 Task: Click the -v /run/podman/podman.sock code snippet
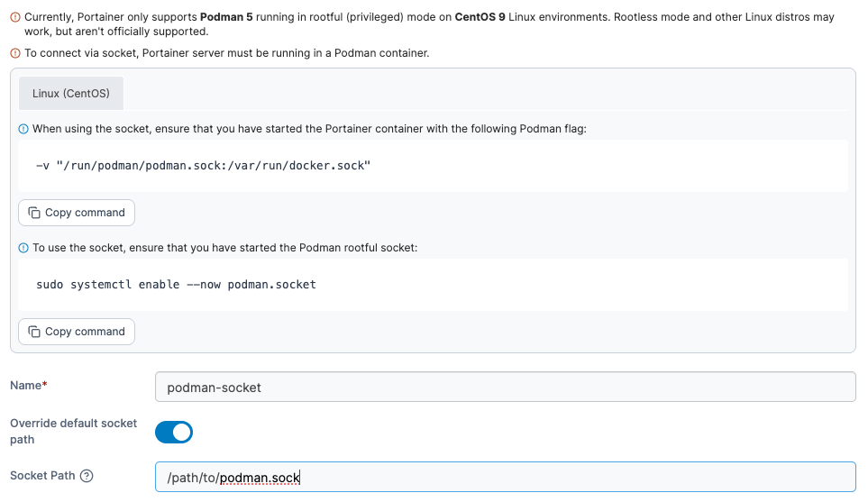(x=203, y=166)
